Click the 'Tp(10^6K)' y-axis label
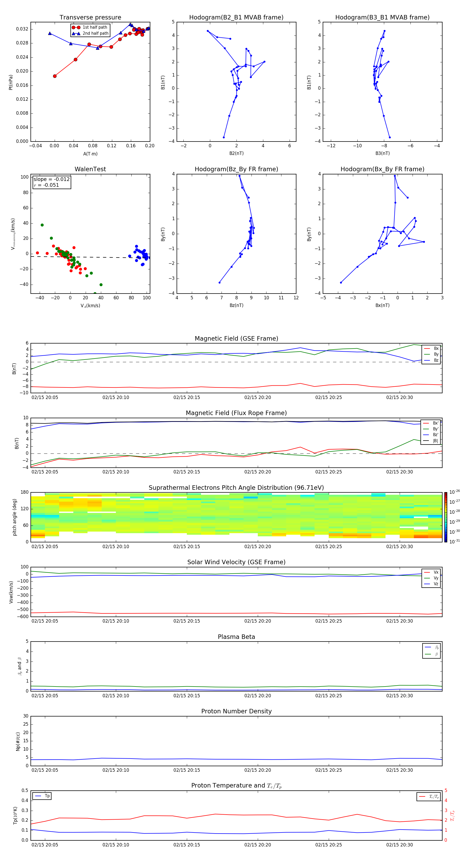This screenshot has height=868, width=473. (15, 815)
